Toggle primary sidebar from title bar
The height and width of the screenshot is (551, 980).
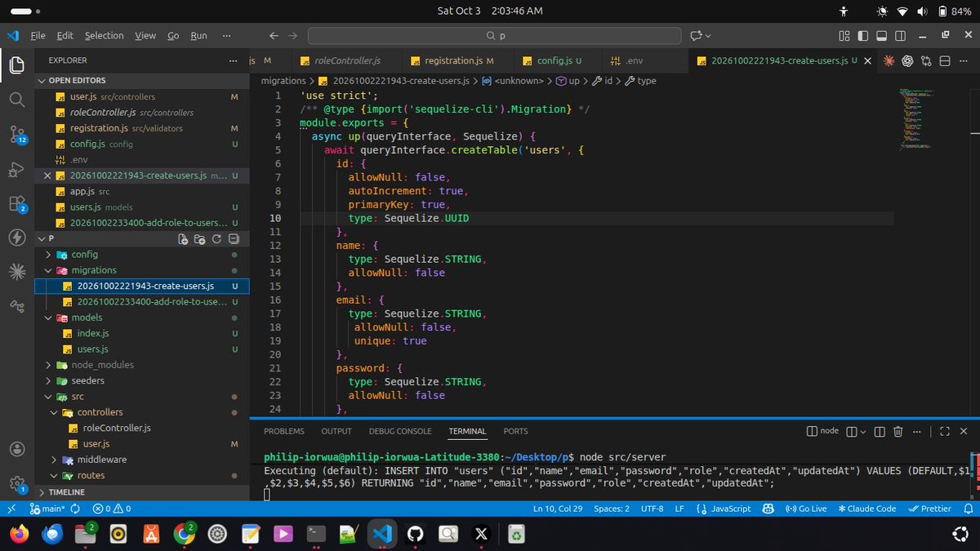tap(862, 36)
